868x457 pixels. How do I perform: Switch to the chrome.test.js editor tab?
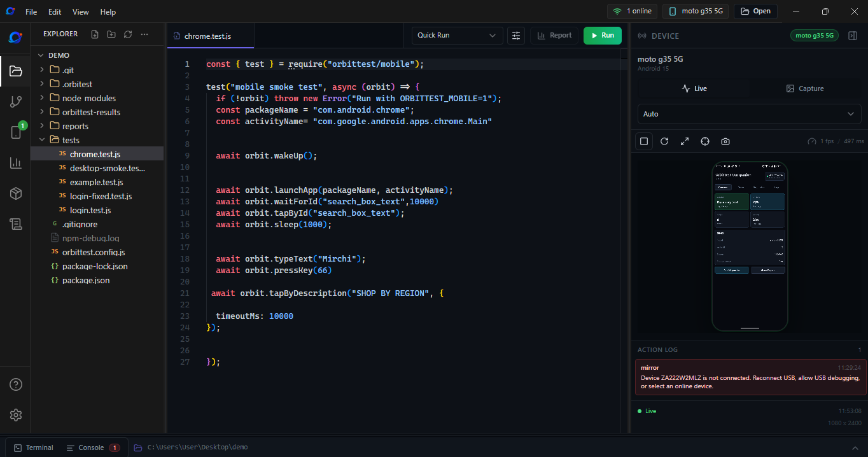[210, 36]
